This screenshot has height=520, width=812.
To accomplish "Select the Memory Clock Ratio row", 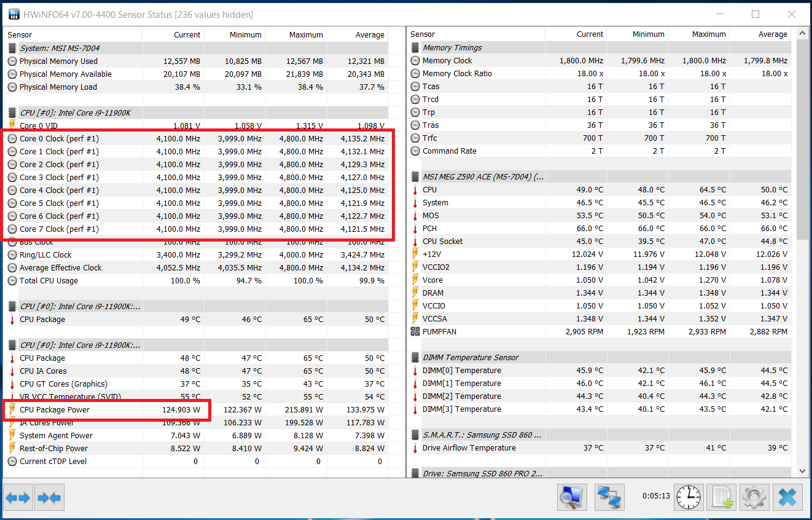I will (599, 73).
